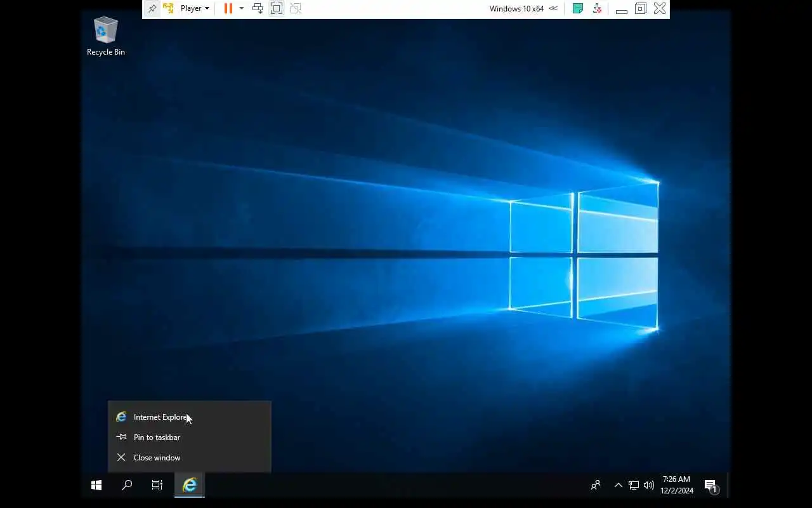Restore the VMware Player window size

point(641,8)
